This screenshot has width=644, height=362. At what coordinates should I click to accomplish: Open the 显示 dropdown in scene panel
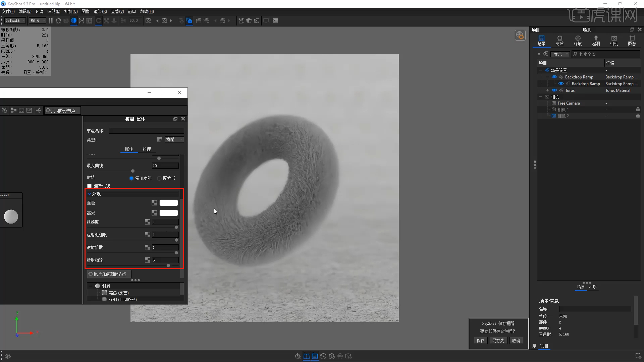point(560,54)
